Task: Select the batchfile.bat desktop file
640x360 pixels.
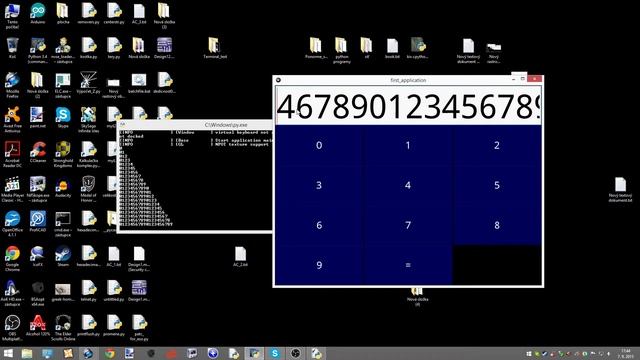Action: click(139, 83)
